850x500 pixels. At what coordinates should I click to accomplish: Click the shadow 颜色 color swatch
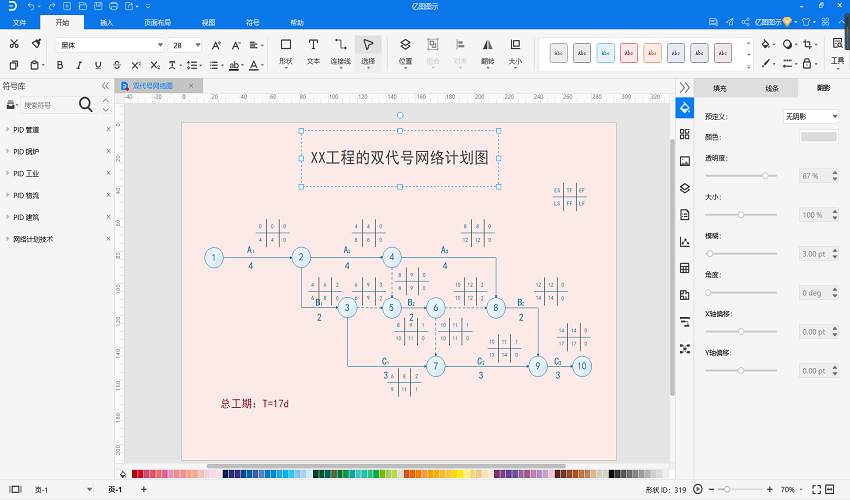[819, 137]
